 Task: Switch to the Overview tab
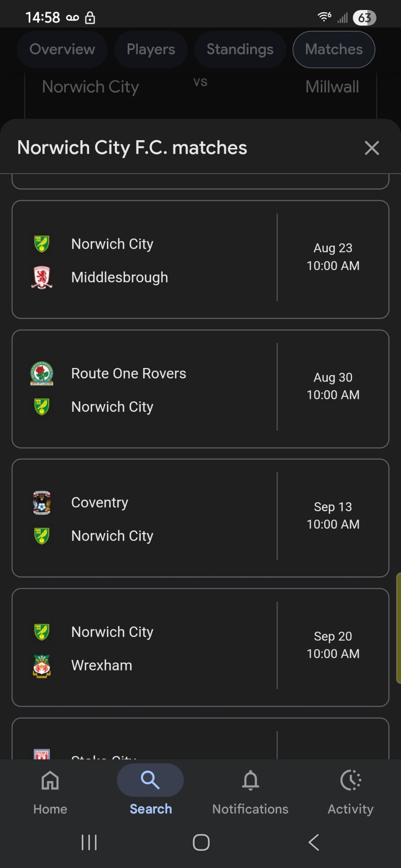coord(62,49)
